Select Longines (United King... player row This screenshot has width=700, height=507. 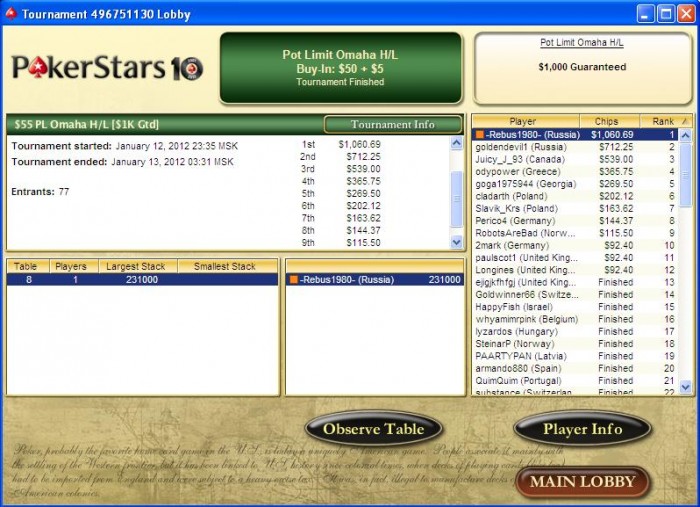click(575, 270)
